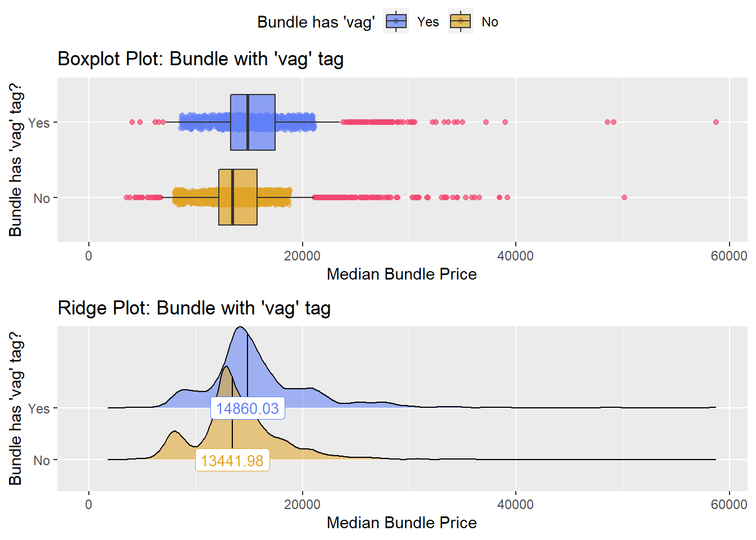Click the 'Yes' y-axis label on boxplot

[x=39, y=123]
